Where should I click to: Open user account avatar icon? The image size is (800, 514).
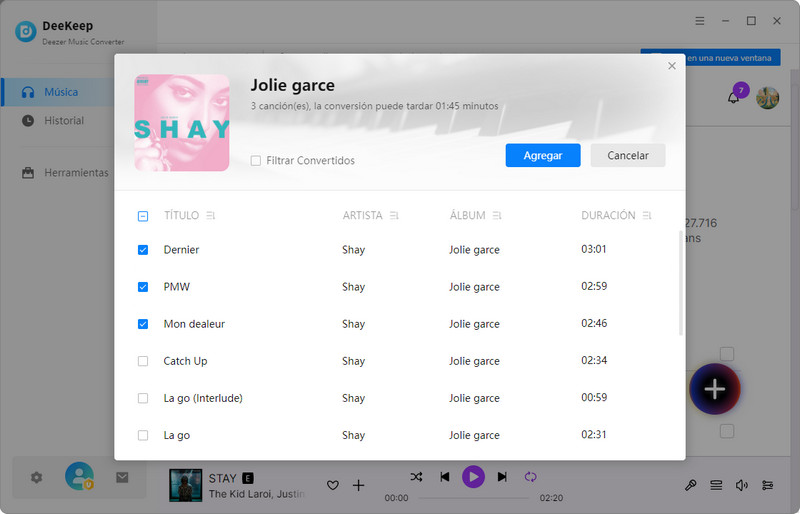[79, 476]
